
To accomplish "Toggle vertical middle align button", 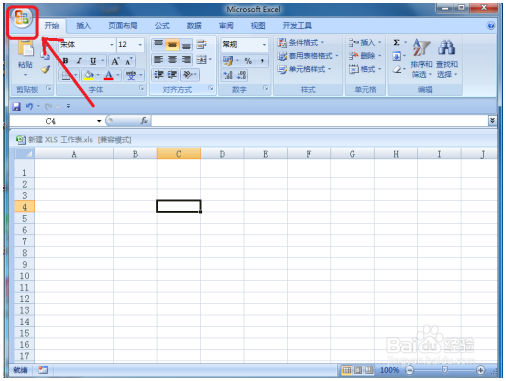I will pos(172,45).
